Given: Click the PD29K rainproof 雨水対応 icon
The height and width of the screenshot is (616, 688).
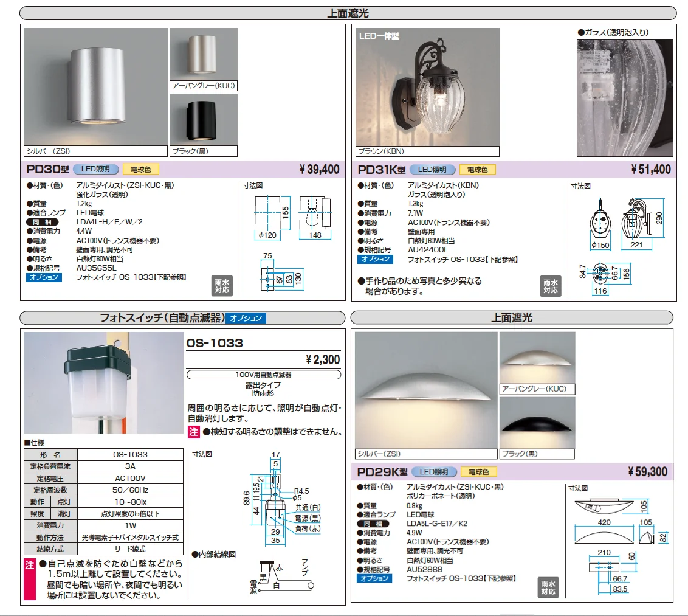Looking at the screenshot, I should tap(548, 587).
